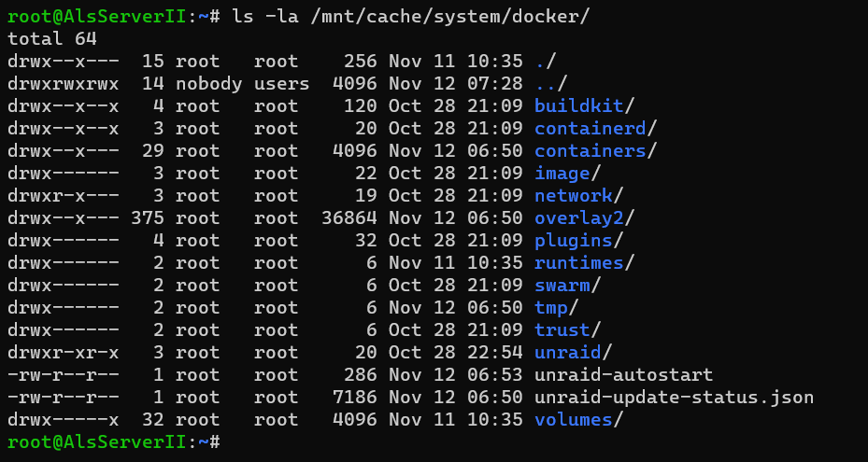Click the unraid directory name

568,353
